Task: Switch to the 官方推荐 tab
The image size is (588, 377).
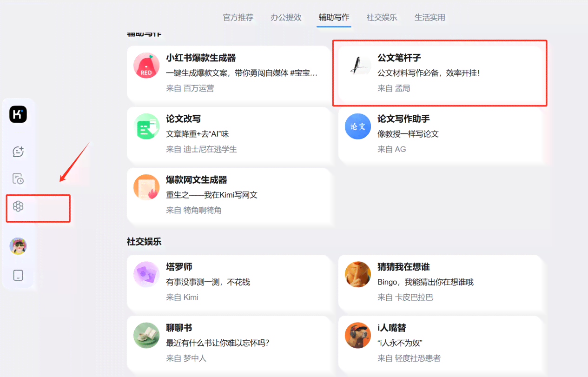Action: (238, 17)
